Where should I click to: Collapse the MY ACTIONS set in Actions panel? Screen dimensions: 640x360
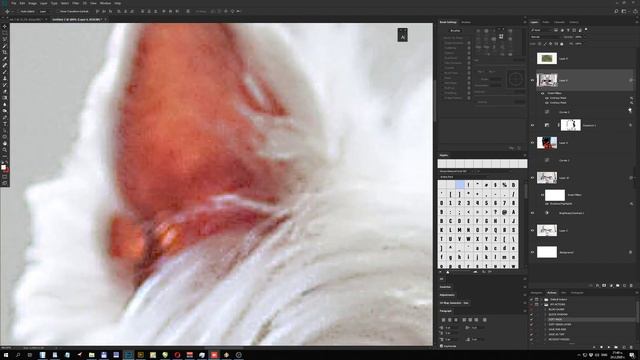click(542, 304)
